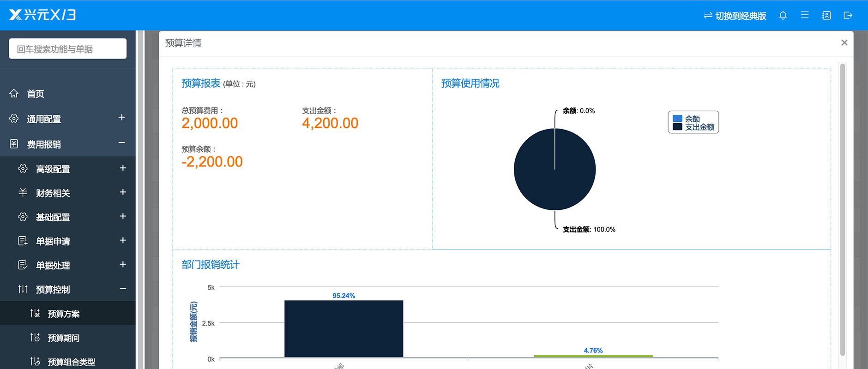Click the logout icon in header
The height and width of the screenshot is (369, 868).
pos(848,16)
